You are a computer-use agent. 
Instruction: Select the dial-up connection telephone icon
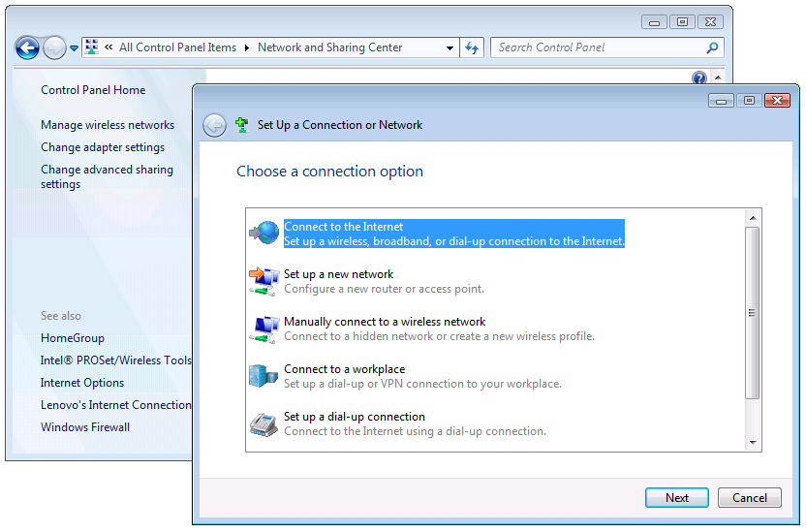click(264, 424)
